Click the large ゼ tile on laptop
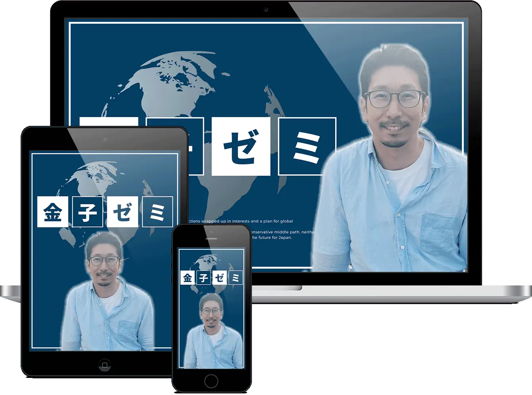Image resolution: width=532 pixels, height=395 pixels. [241, 146]
